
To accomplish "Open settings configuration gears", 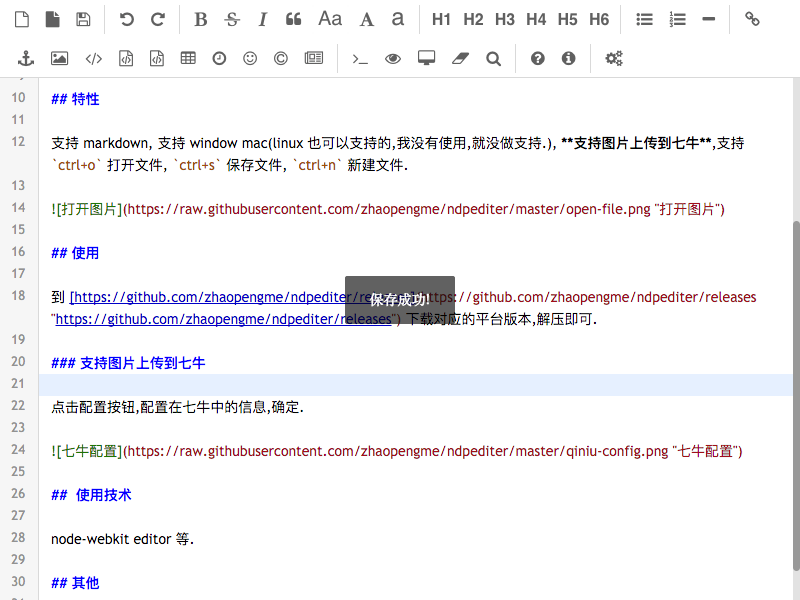I will click(614, 59).
